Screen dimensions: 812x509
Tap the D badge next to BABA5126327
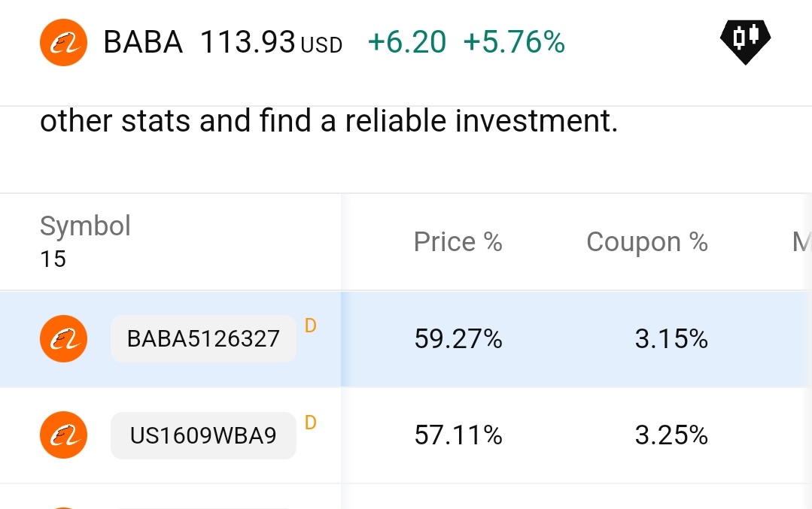tap(310, 326)
